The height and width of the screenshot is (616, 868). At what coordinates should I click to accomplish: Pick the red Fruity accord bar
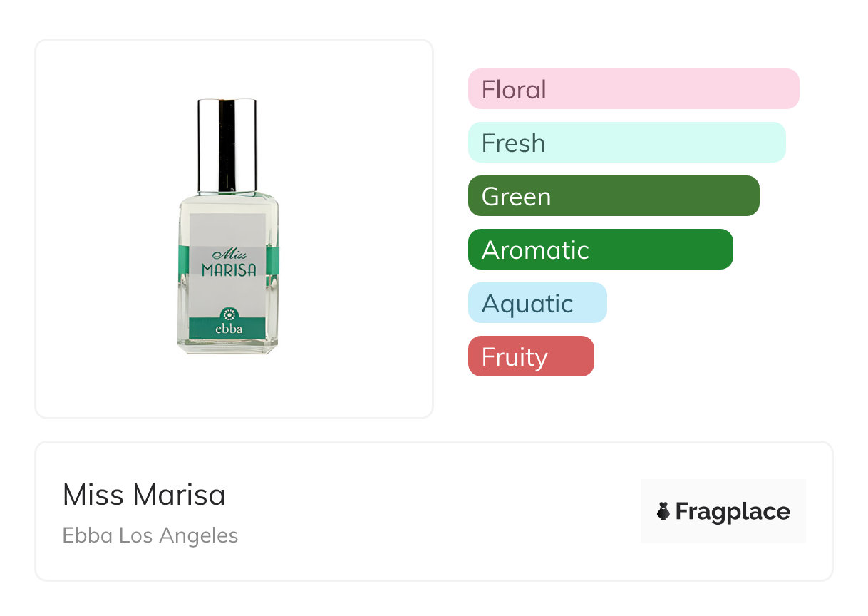click(531, 356)
